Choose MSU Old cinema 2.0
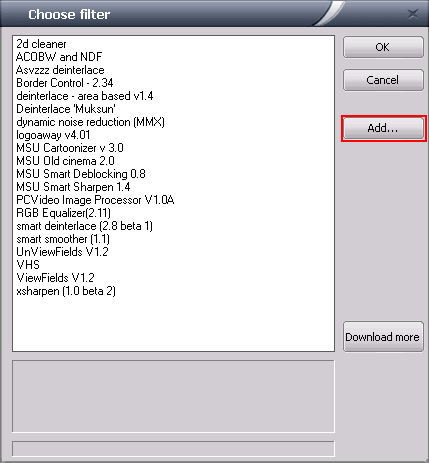This screenshot has height=463, width=429. [x=65, y=161]
